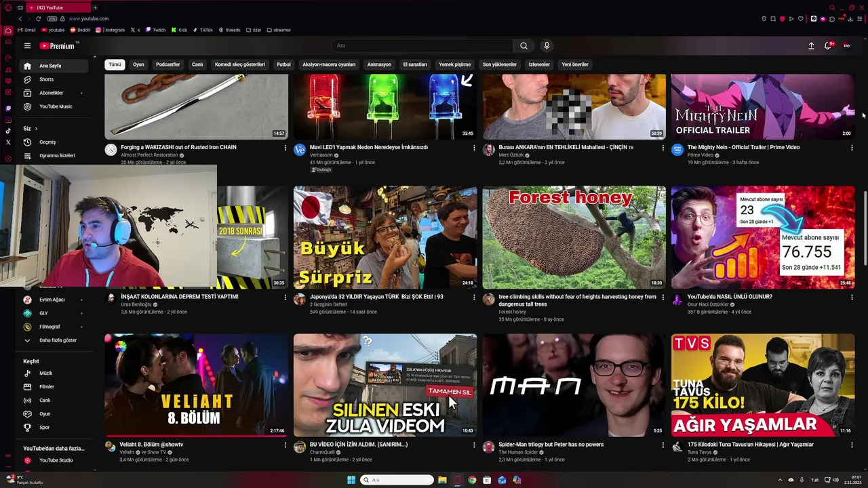Open Opera snapshot tool icon
This screenshot has height=488, width=868.
[773, 19]
